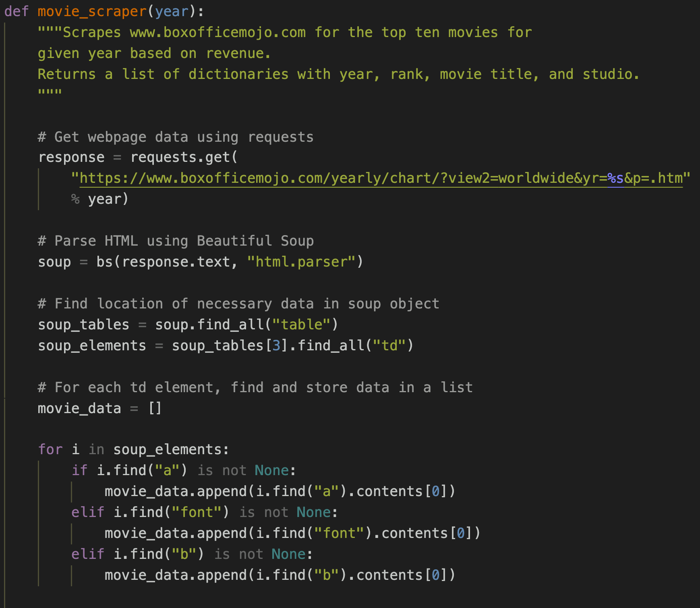Click 'soup_elements' variable assignment
700x608 pixels.
click(92, 345)
